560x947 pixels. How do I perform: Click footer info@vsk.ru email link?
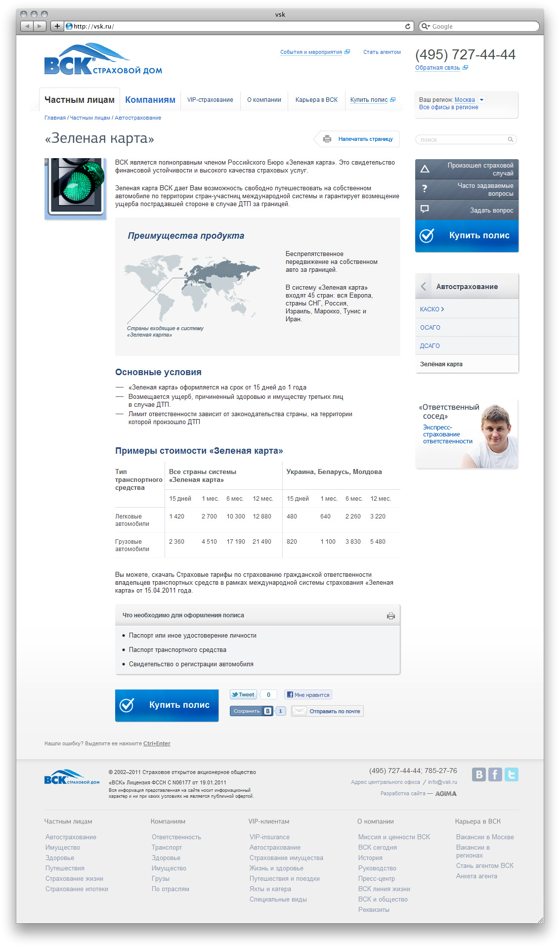pos(442,782)
